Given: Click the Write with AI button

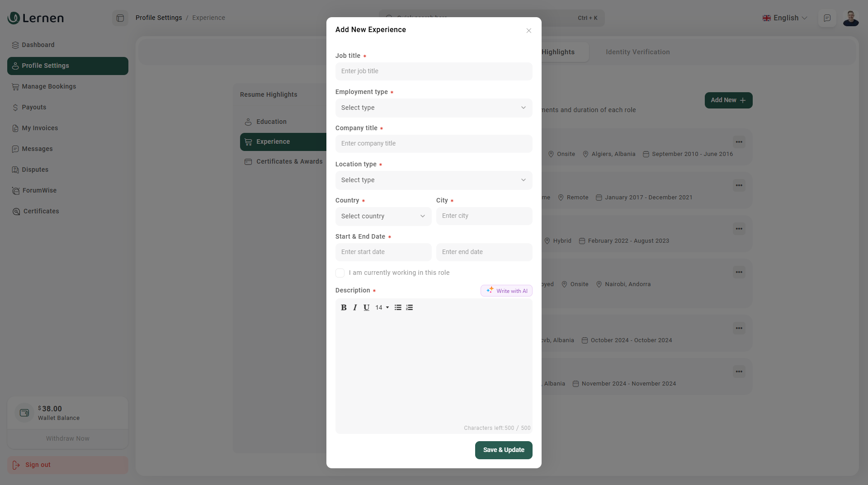Looking at the screenshot, I should (506, 291).
